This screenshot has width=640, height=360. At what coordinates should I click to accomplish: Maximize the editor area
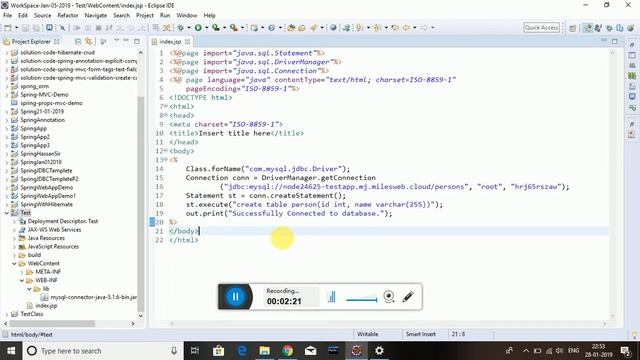point(615,41)
